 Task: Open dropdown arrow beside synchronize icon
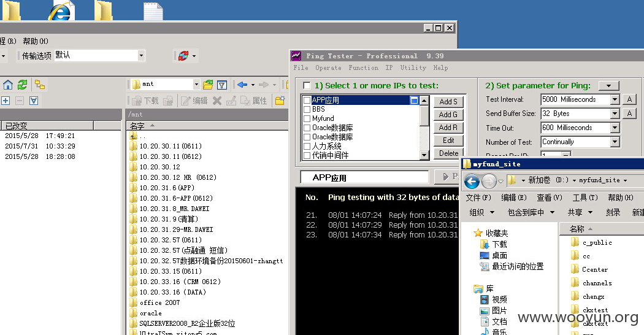pos(194,56)
